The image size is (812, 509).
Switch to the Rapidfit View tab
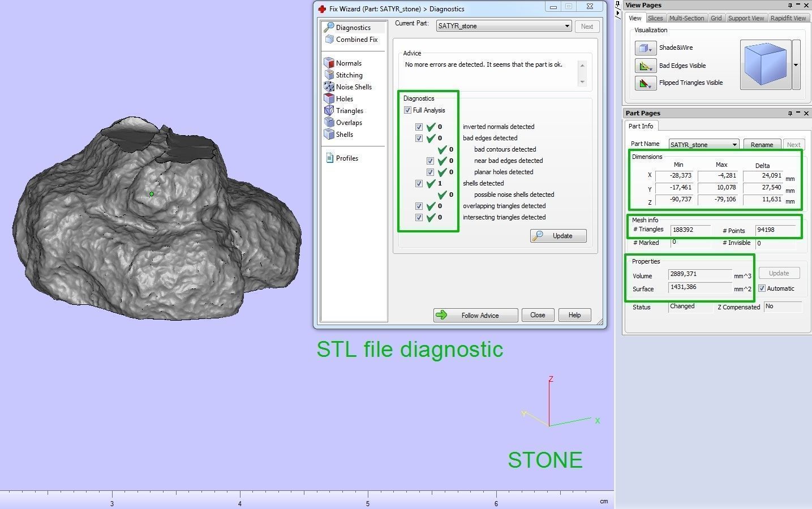(788, 18)
